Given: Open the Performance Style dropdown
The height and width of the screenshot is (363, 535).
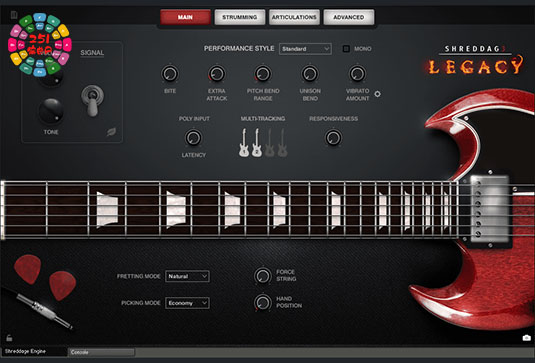Looking at the screenshot, I should [305, 49].
